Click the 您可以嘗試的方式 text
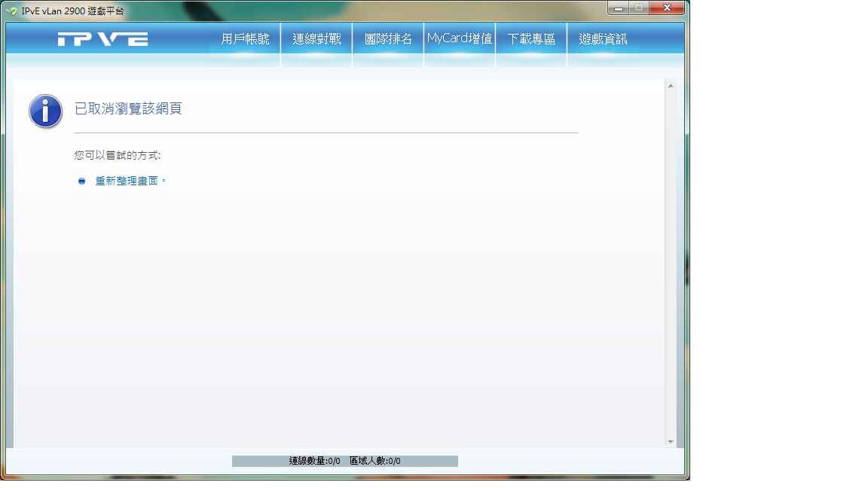Screen dimensions: 868x488 pyautogui.click(x=118, y=155)
